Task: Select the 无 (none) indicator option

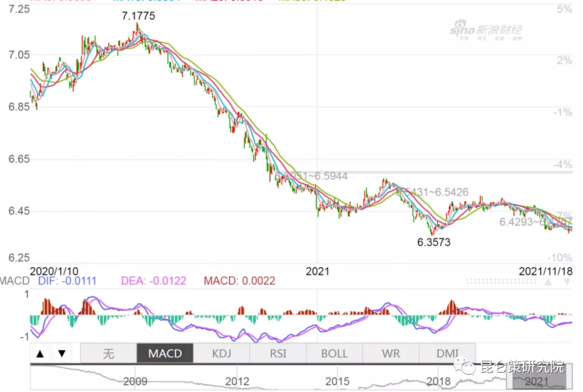Action: (x=108, y=354)
